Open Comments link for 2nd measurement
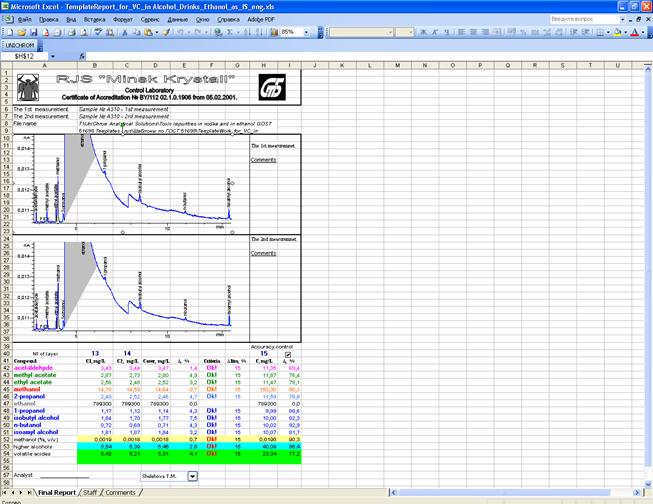Viewport: 653px width, 504px height. (x=263, y=253)
